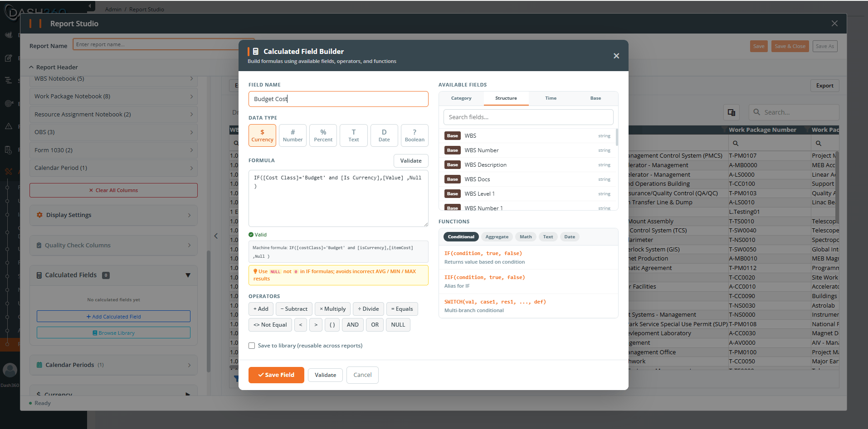This screenshot has width=868, height=429.
Task: Click Add Calculated Field button
Action: (x=113, y=317)
